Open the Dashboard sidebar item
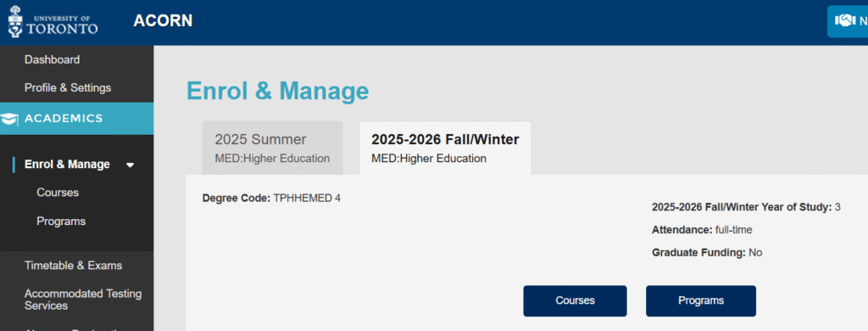Image resolution: width=868 pixels, height=331 pixels. coord(52,59)
